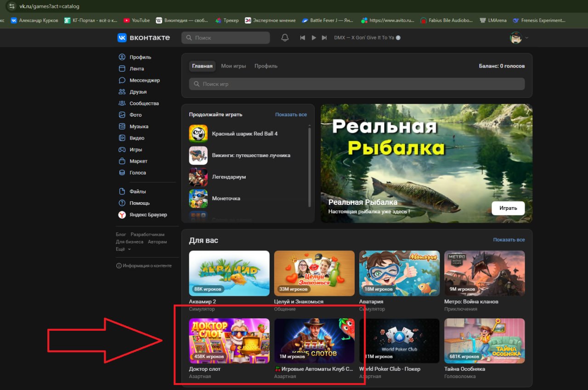
Task: Open the World Poker Club game thumbnail
Action: (399, 341)
